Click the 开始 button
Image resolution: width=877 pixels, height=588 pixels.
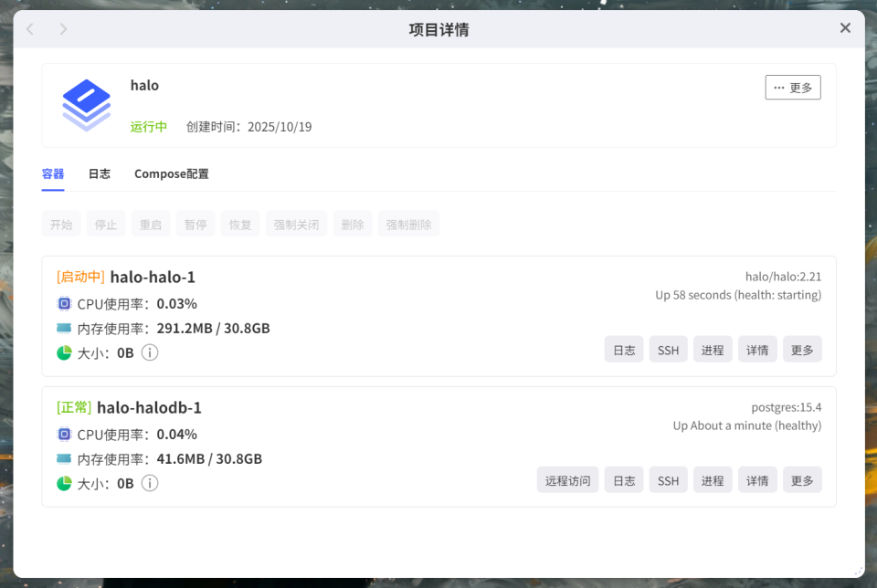point(61,224)
